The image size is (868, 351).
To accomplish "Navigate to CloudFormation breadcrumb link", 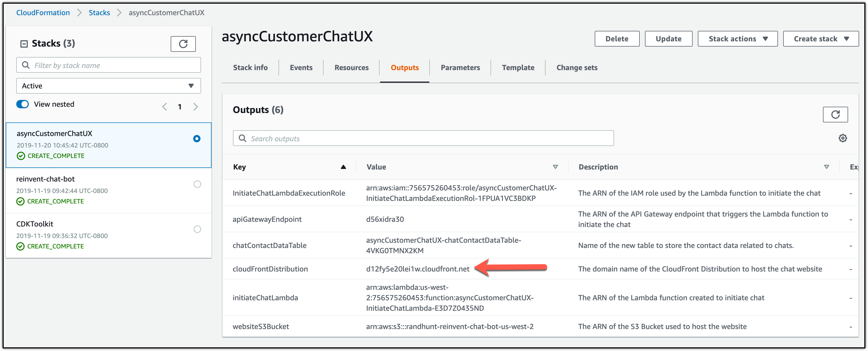I will coord(43,13).
